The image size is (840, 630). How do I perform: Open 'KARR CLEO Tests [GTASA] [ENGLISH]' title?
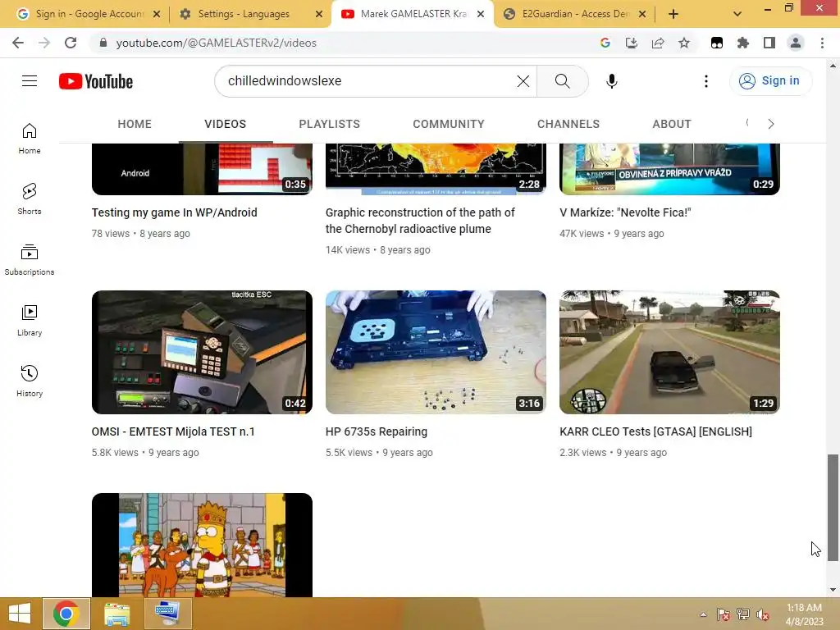click(x=655, y=431)
